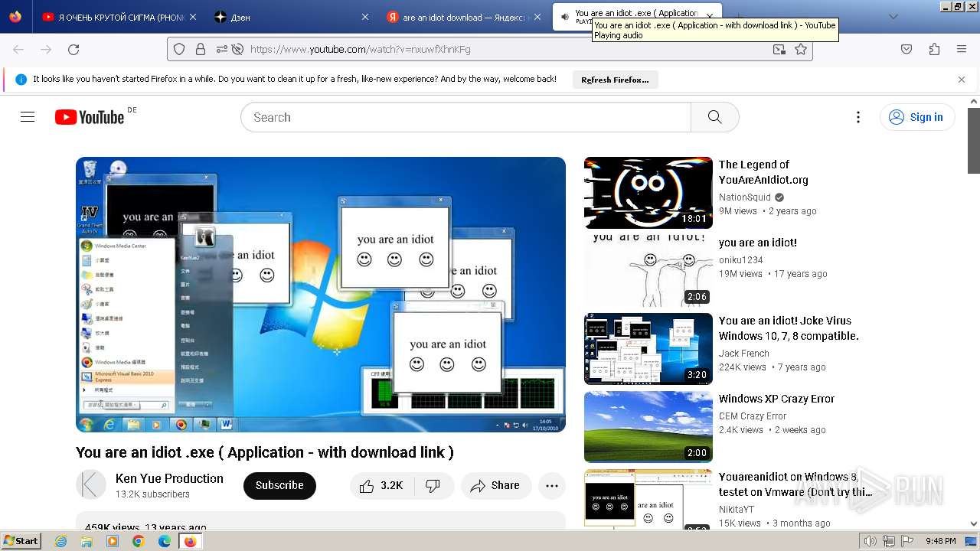
Task: Click the blocked autoplay permission icon
Action: 237,49
